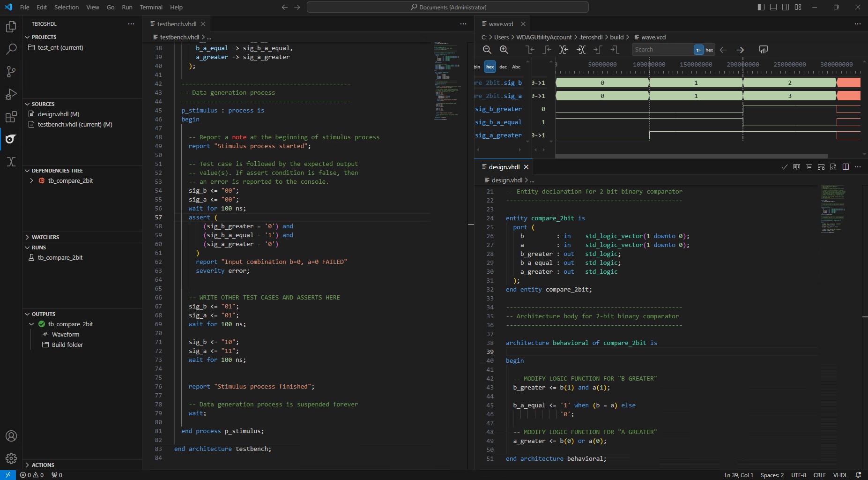Set waveform format to Abc
The width and height of the screenshot is (868, 480).
tap(516, 67)
